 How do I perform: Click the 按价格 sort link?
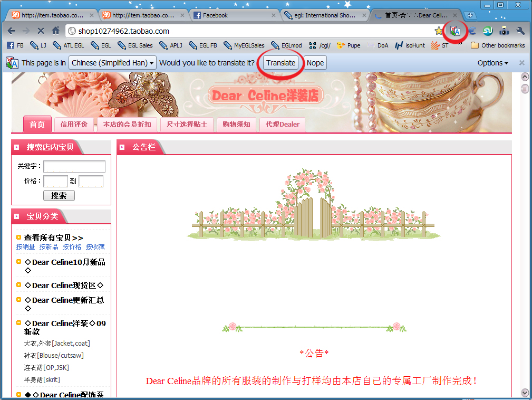[72, 247]
